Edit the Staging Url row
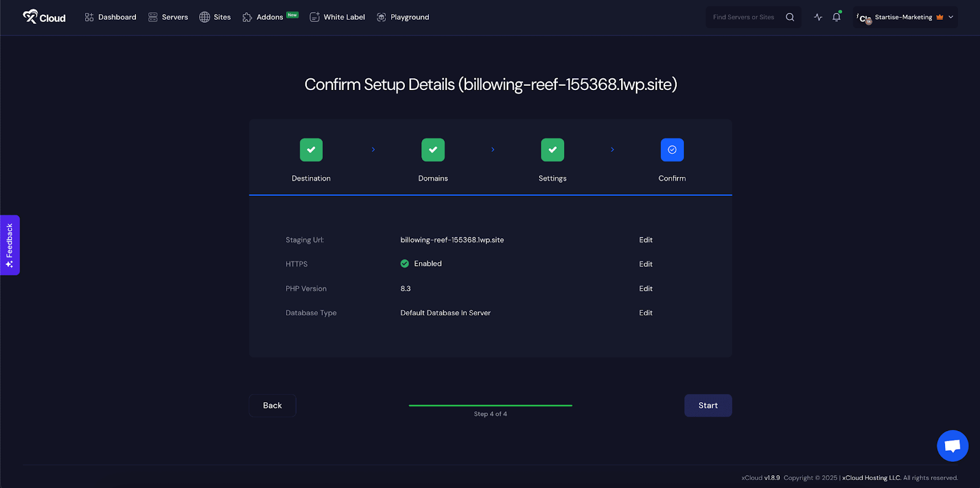 click(x=646, y=240)
